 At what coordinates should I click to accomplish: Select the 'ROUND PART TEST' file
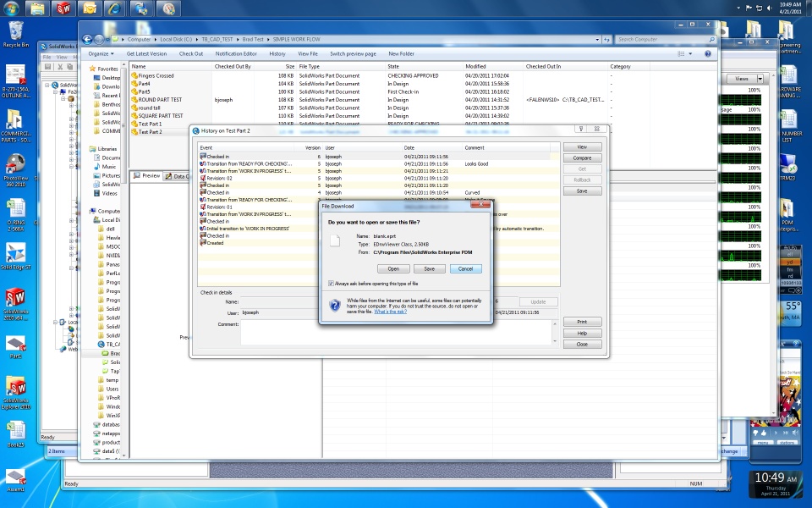pos(160,100)
